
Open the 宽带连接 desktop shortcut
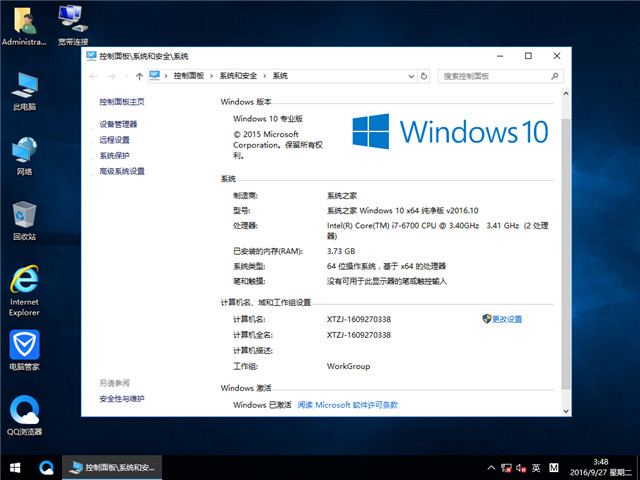[73, 25]
